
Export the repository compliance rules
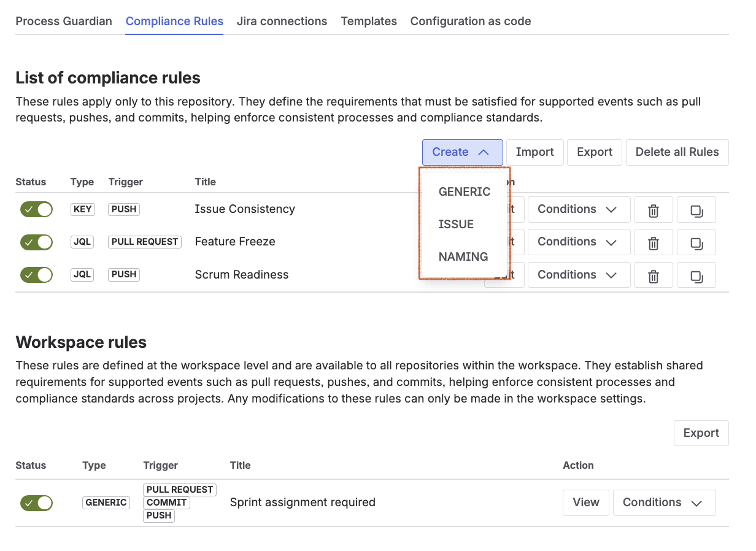(x=595, y=152)
